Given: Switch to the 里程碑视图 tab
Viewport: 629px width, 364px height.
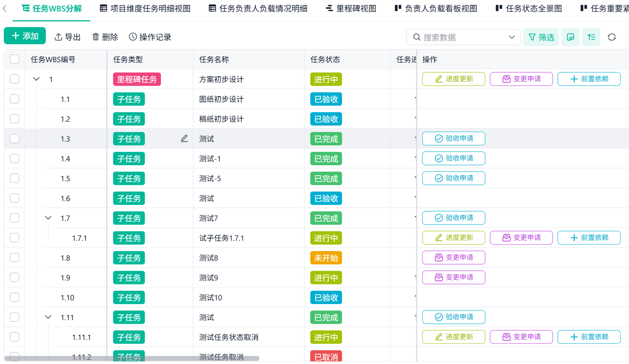Looking at the screenshot, I should point(351,8).
